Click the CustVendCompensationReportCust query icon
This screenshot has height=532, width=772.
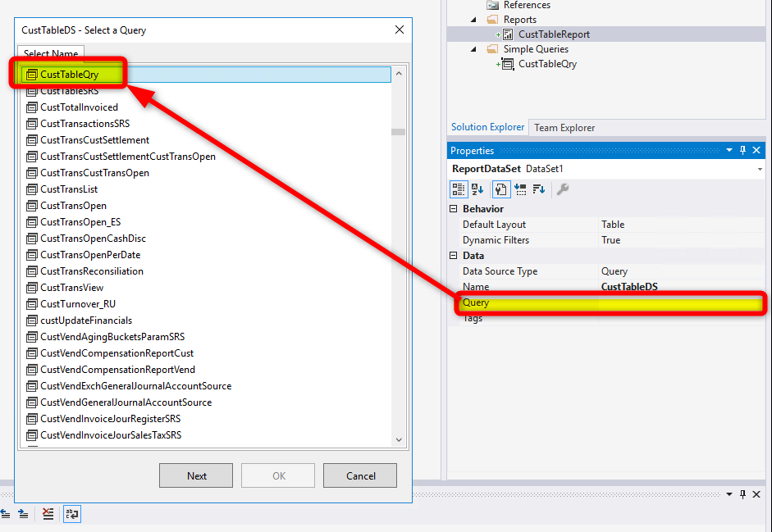[31, 353]
